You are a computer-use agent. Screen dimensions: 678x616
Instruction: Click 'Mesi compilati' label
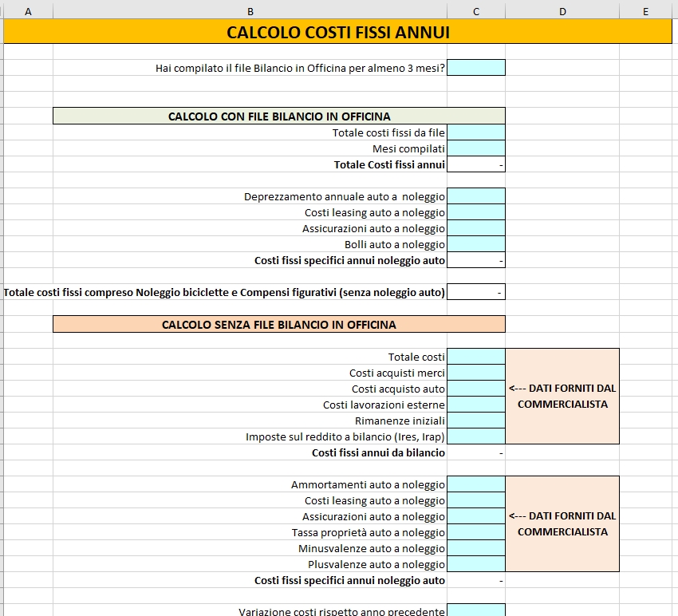[408, 148]
